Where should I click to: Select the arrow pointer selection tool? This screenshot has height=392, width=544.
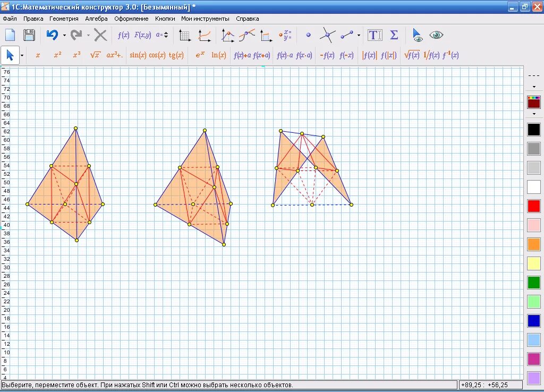pos(10,55)
